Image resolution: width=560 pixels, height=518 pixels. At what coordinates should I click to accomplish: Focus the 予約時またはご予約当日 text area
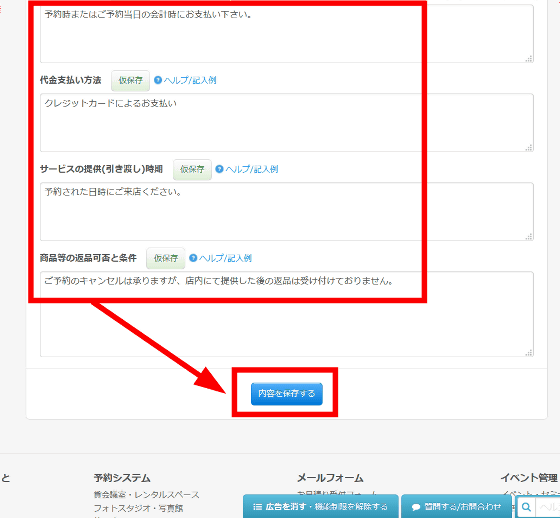click(287, 34)
